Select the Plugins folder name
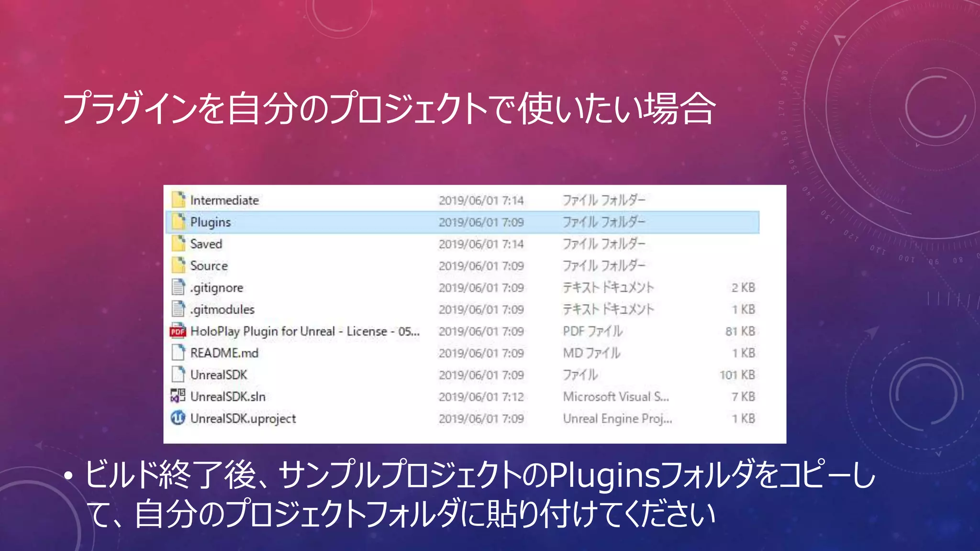This screenshot has width=980, height=551. click(x=211, y=222)
